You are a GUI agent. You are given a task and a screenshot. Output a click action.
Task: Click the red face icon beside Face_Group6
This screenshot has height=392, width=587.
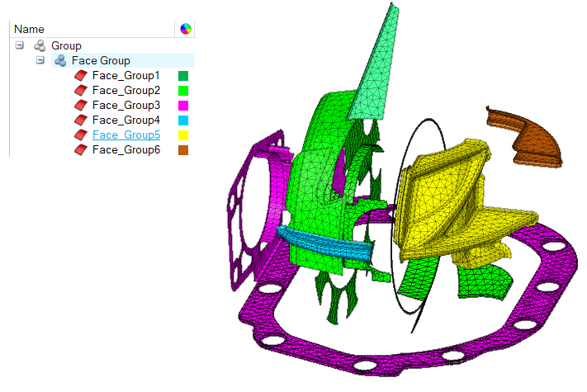coord(81,149)
